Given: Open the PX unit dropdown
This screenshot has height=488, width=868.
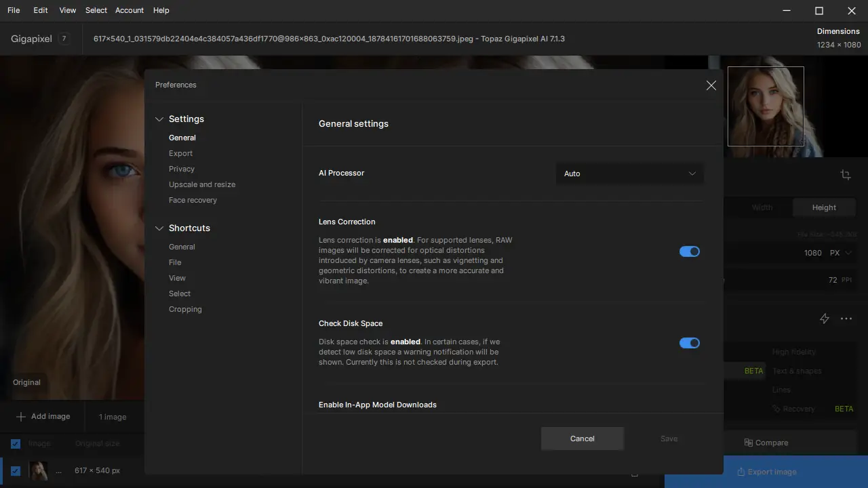Looking at the screenshot, I should click(x=841, y=253).
